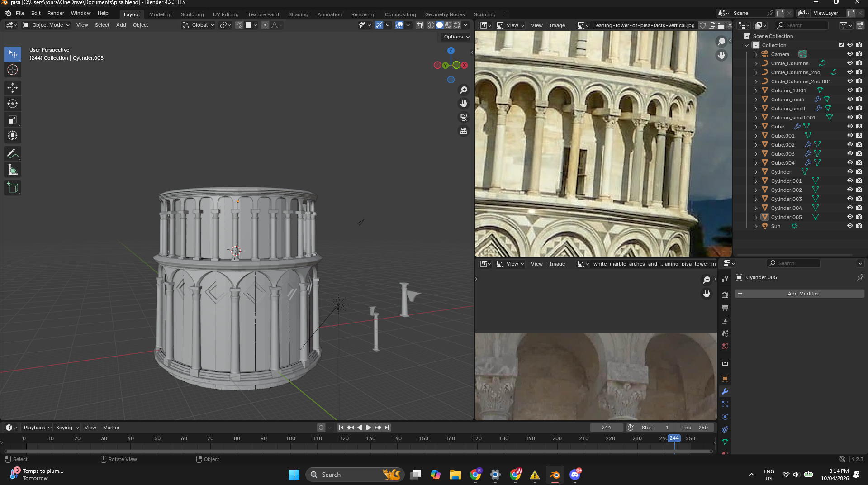Activate the Scale tool
The width and height of the screenshot is (868, 485).
pos(13,119)
